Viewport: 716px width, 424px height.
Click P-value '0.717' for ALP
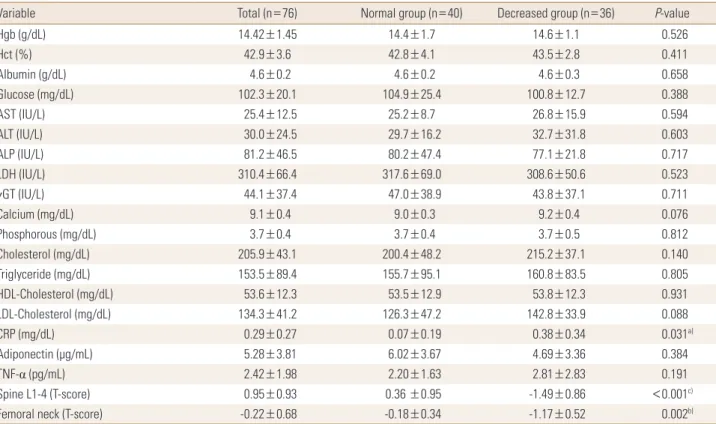coord(674,154)
